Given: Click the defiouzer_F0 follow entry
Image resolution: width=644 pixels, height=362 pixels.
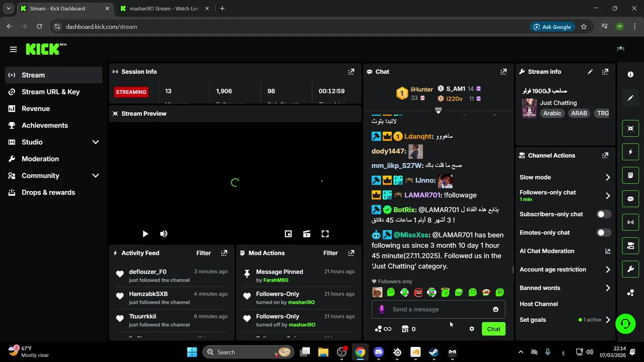Looking at the screenshot, I should point(172,276).
